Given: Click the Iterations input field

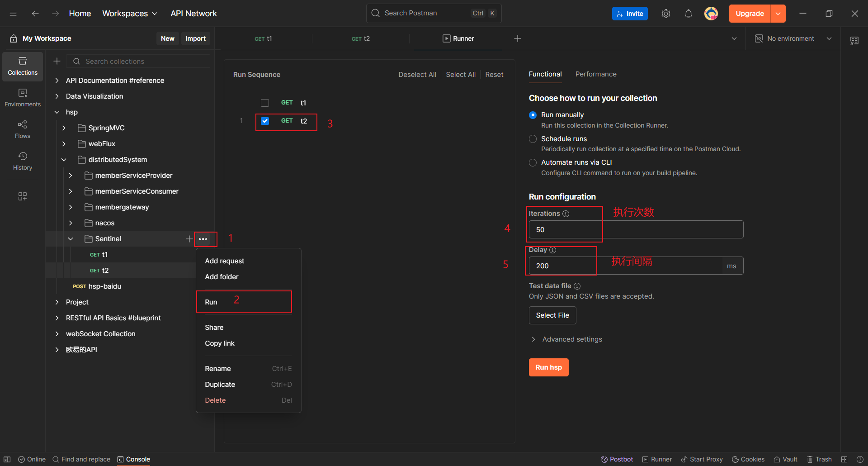Looking at the screenshot, I should click(x=635, y=229).
